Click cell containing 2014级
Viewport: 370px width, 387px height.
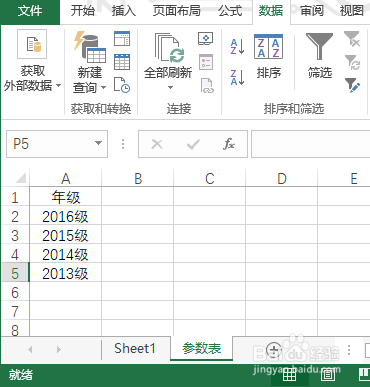(66, 254)
